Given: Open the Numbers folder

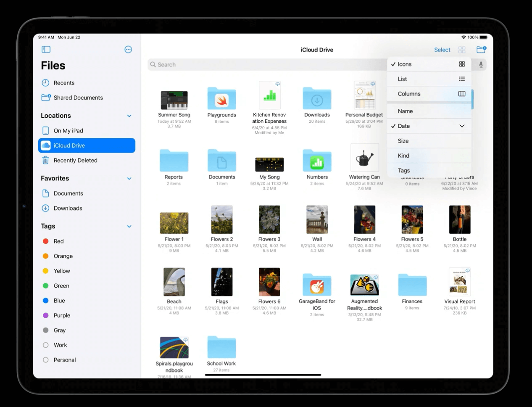Looking at the screenshot, I should click(x=317, y=160).
